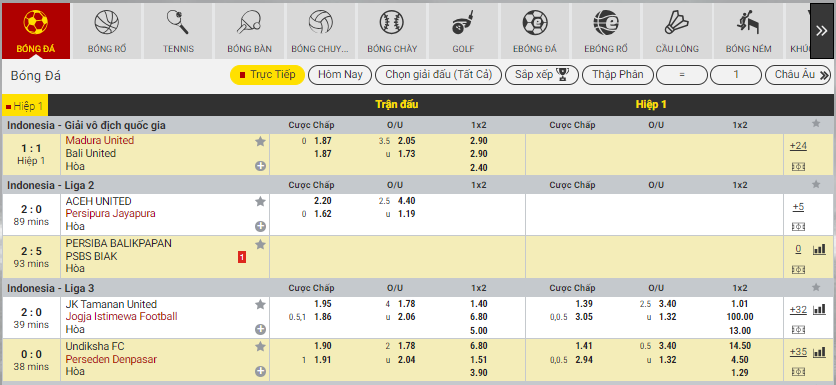This screenshot has width=836, height=385.
Task: Open statistics chart for Undiksha FC match
Action: pyautogui.click(x=819, y=351)
